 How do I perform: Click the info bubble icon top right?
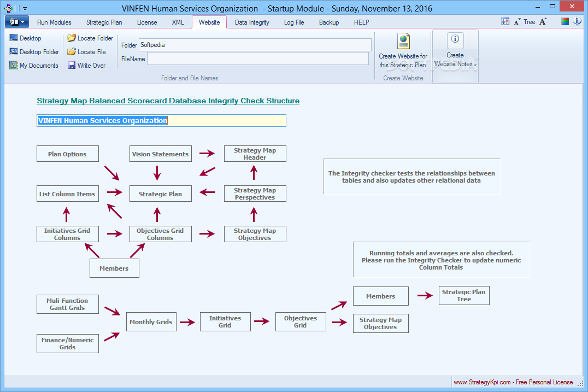coord(577,21)
